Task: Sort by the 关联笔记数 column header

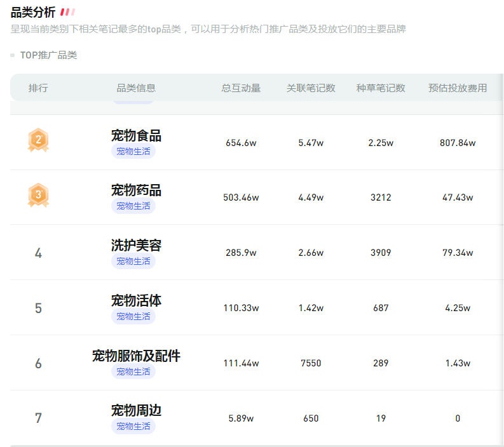Action: pos(311,88)
